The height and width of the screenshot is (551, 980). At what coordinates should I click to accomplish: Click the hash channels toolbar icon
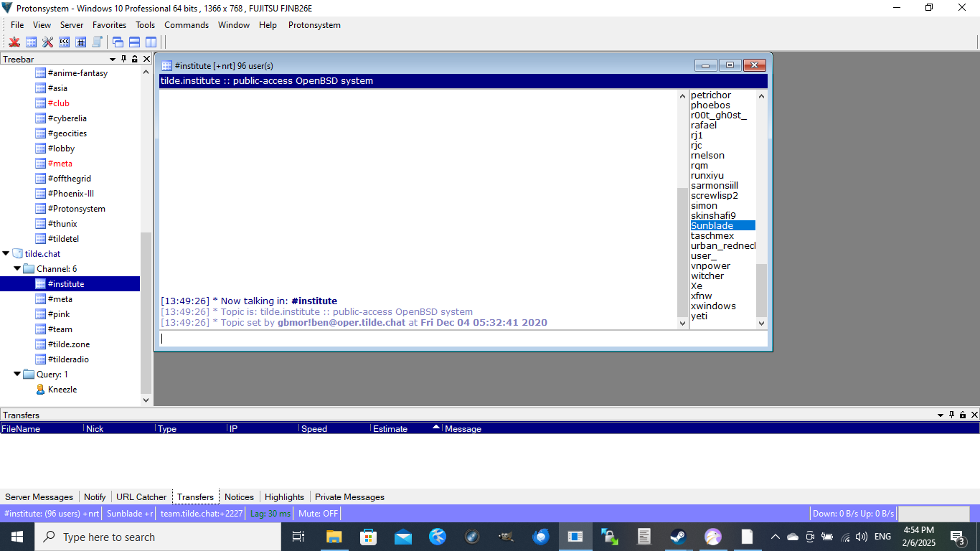[80, 42]
